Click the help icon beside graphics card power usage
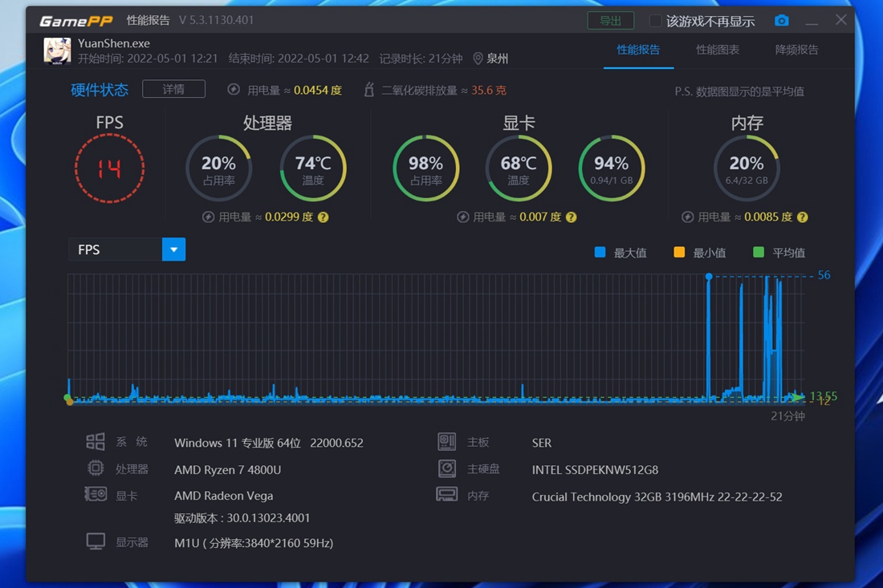 coord(572,217)
